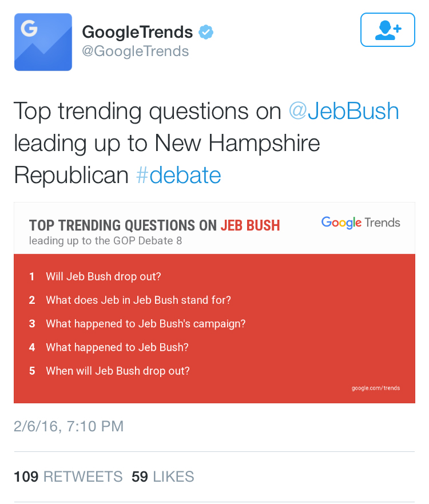
Task: View the 59 Likes list
Action: tap(163, 477)
